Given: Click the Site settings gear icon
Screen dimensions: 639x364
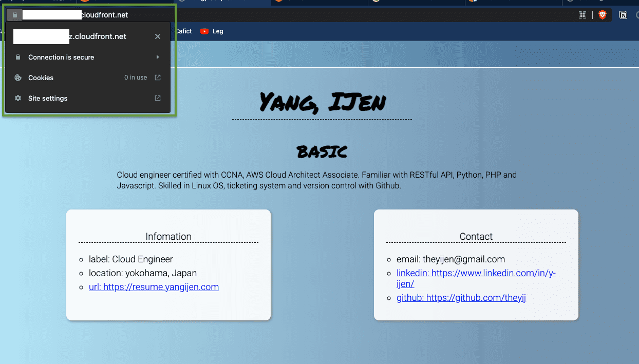Looking at the screenshot, I should [18, 98].
